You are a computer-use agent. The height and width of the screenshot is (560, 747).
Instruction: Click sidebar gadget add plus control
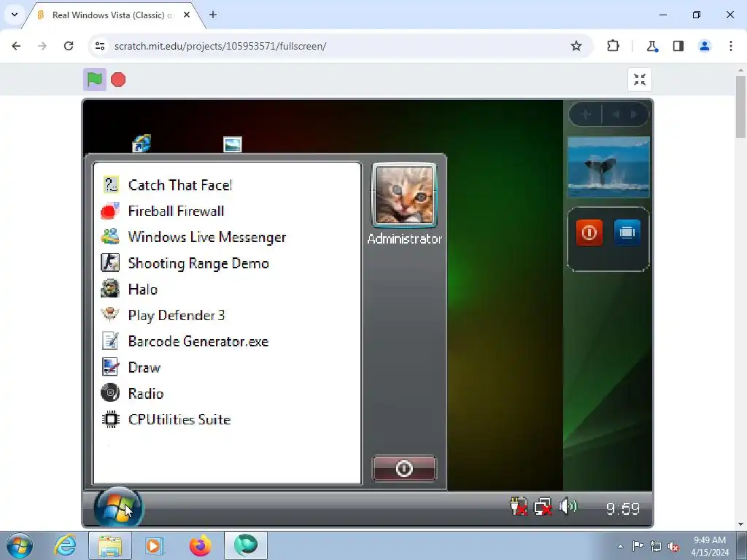tap(586, 114)
